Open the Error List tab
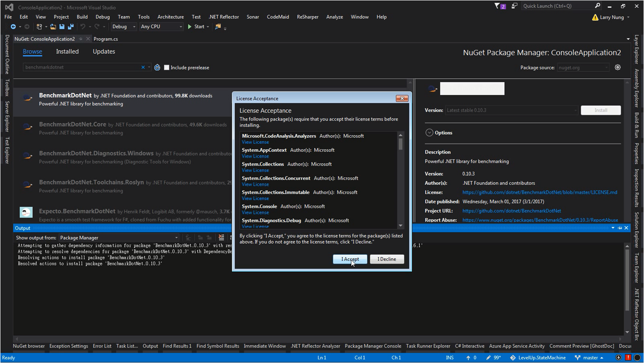This screenshot has height=363, width=644. point(102,346)
